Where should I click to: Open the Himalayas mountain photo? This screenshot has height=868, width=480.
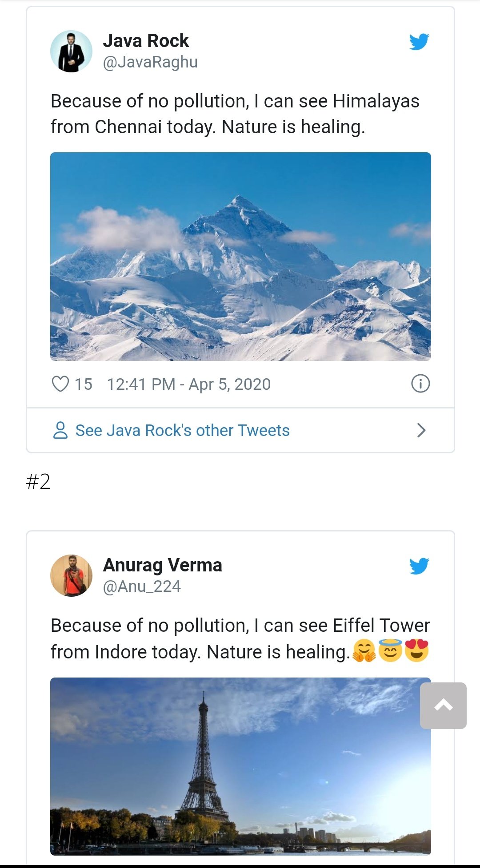pyautogui.click(x=240, y=256)
